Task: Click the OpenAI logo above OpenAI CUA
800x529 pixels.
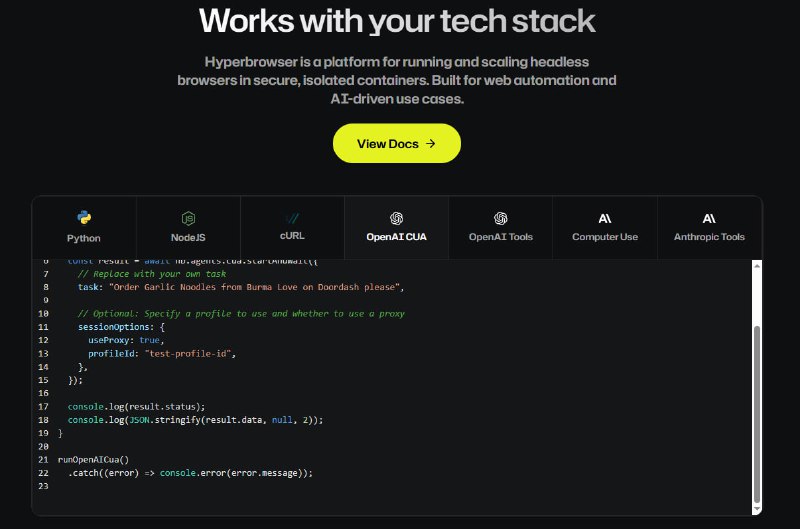Action: click(396, 217)
